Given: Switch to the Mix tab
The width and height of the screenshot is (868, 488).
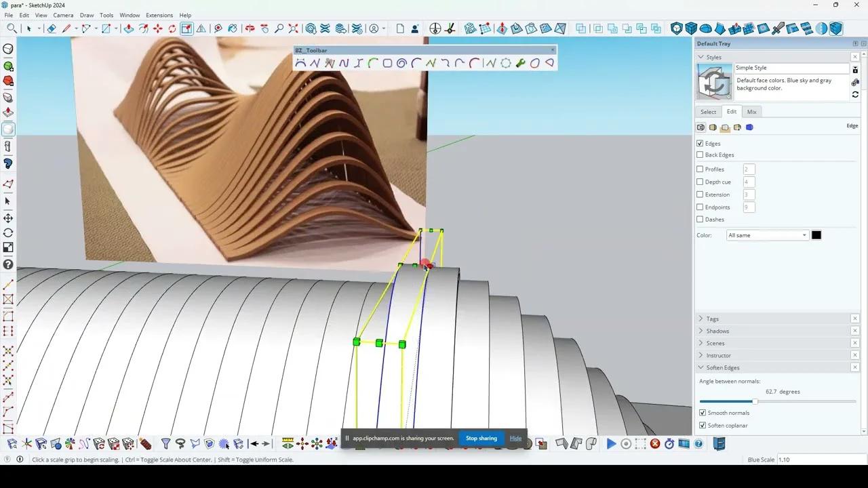Looking at the screenshot, I should click(x=751, y=111).
